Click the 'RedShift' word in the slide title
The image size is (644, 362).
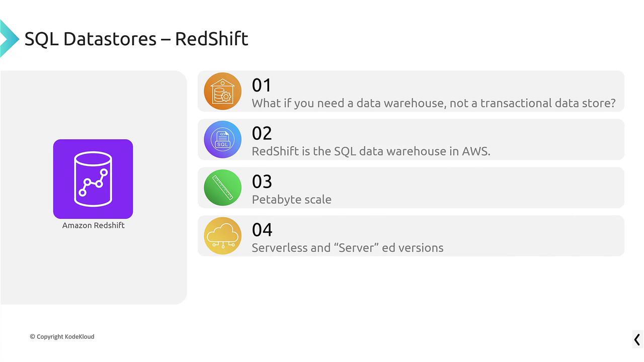pyautogui.click(x=211, y=39)
